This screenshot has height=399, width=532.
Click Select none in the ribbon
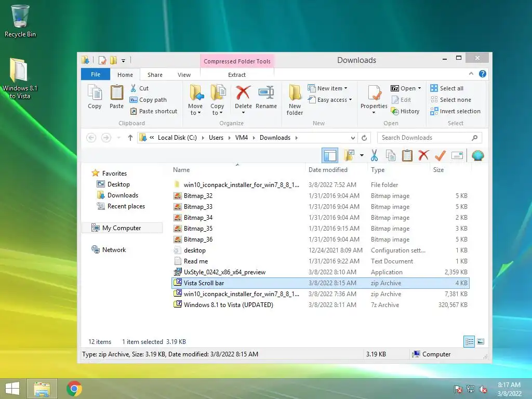450,100
